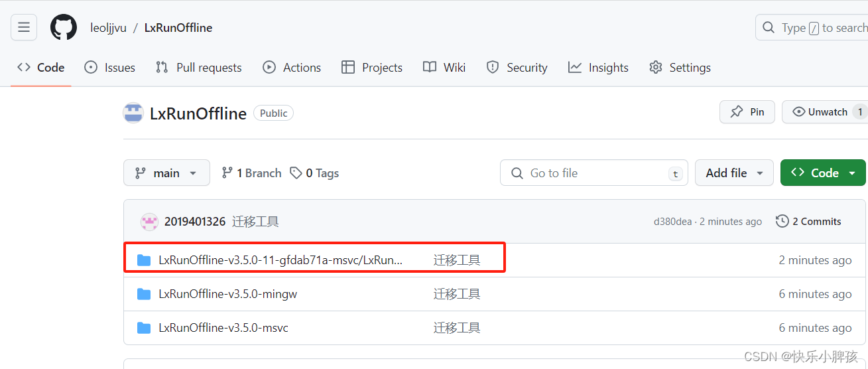The width and height of the screenshot is (868, 369).
Task: Go to GitHub home via Octocat logo
Action: (64, 27)
